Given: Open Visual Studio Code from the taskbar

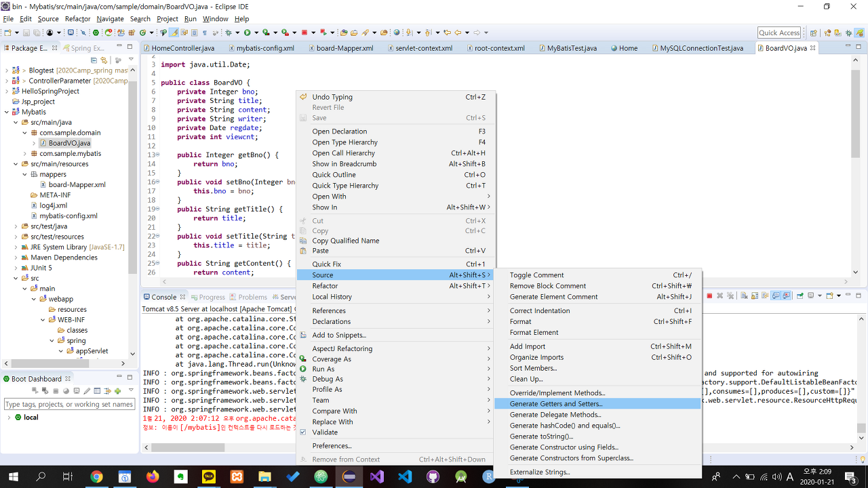Looking at the screenshot, I should (405, 476).
